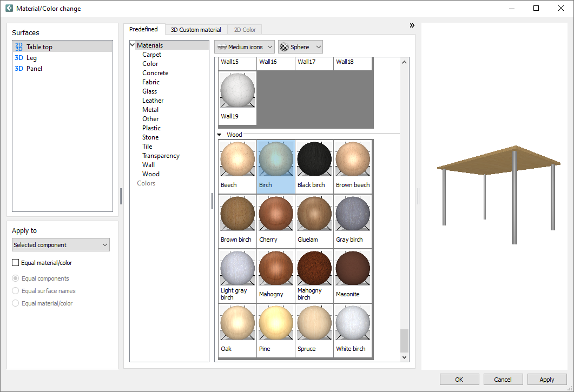The height and width of the screenshot is (392, 574).
Task: Select the Black birch material sphere
Action: point(314,158)
